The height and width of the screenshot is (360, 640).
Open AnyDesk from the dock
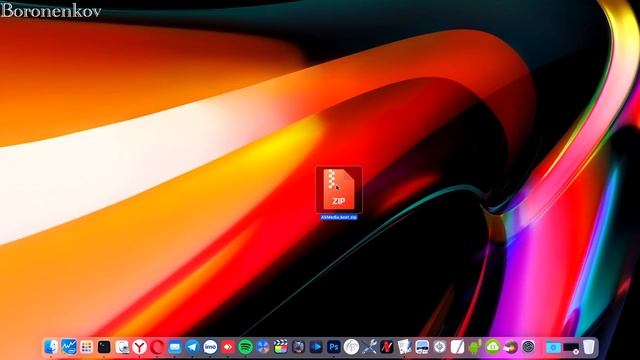pyautogui.click(x=228, y=347)
